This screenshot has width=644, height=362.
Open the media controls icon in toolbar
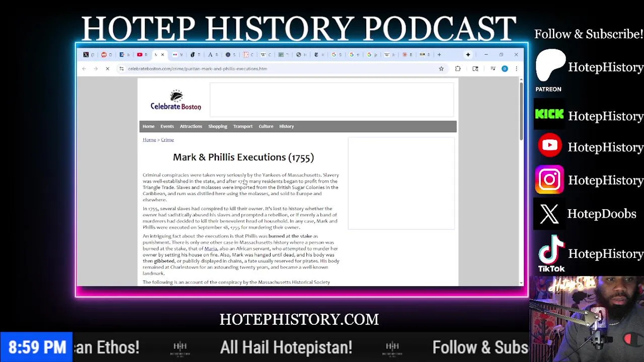point(493,69)
